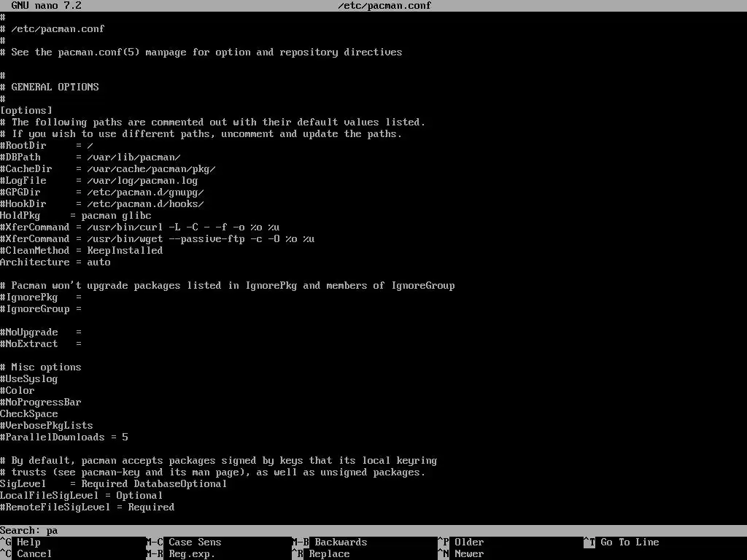
Task: Click the GNU nano 7.2 label
Action: click(46, 6)
